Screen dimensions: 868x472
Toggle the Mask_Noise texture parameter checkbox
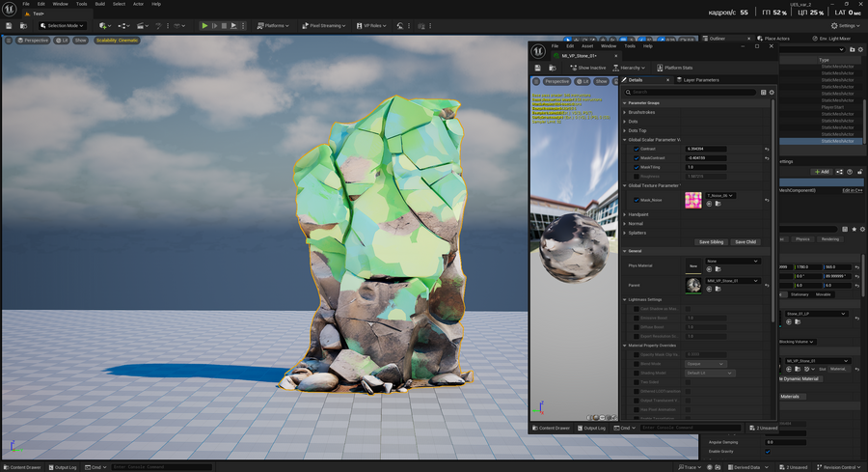tap(636, 198)
